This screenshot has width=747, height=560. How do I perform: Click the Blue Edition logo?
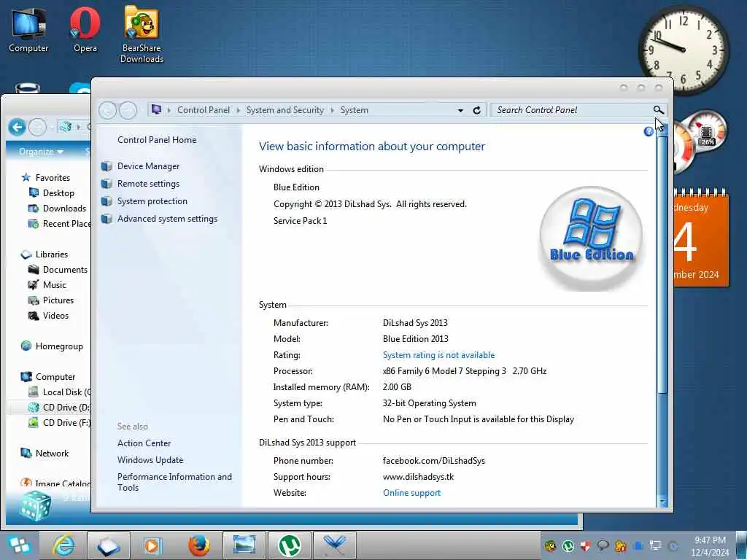point(591,238)
